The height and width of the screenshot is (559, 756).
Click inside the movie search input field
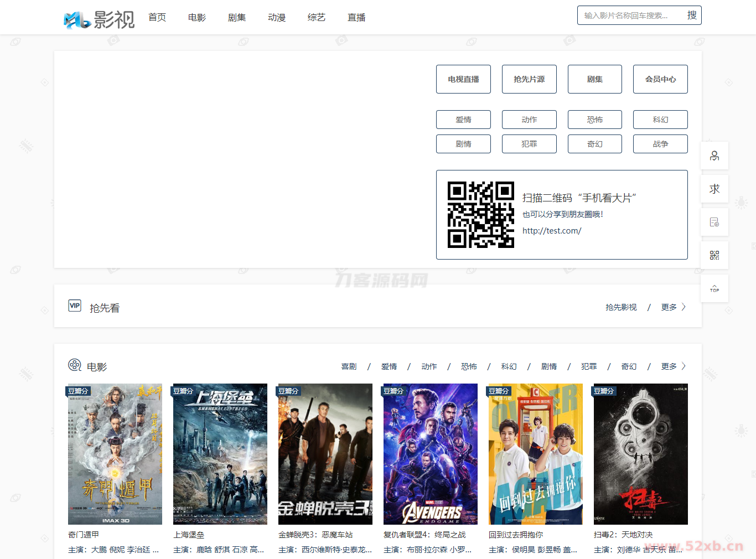[x=631, y=15]
